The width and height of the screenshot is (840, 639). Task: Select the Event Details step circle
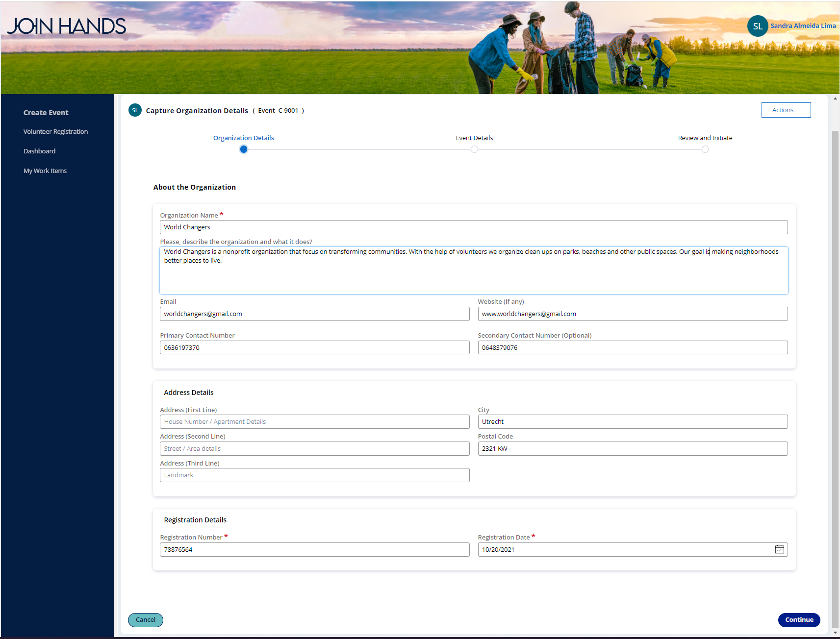474,149
